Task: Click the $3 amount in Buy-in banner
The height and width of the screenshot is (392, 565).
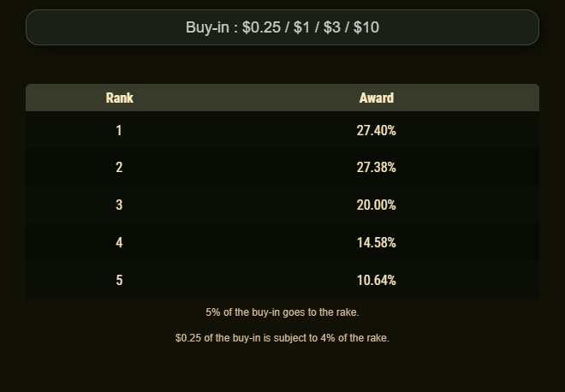Action: pyautogui.click(x=331, y=27)
